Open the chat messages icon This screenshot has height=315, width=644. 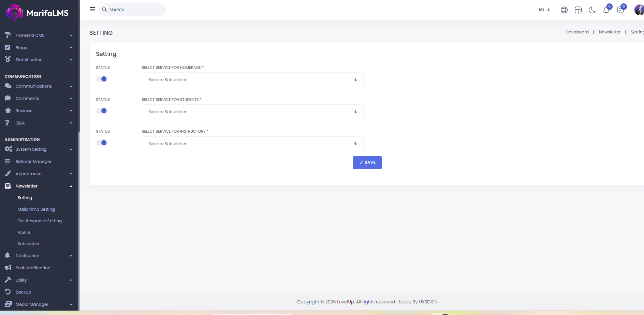pos(620,10)
